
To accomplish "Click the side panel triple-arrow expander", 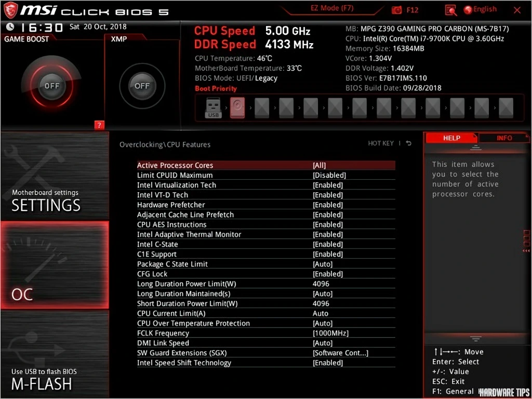I will 526,251.
